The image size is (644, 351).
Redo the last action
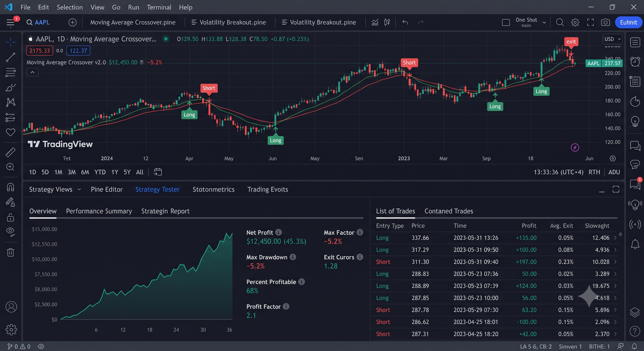coord(421,22)
